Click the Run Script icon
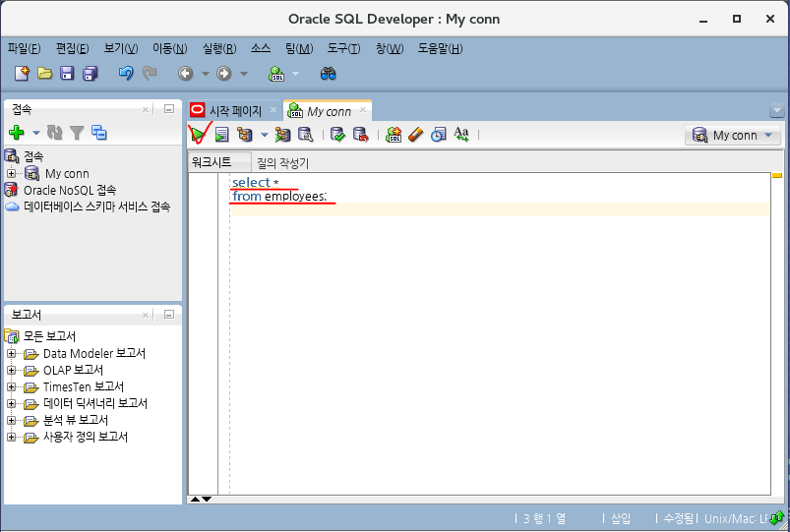Viewport: 790px width, 532px height. (x=221, y=135)
